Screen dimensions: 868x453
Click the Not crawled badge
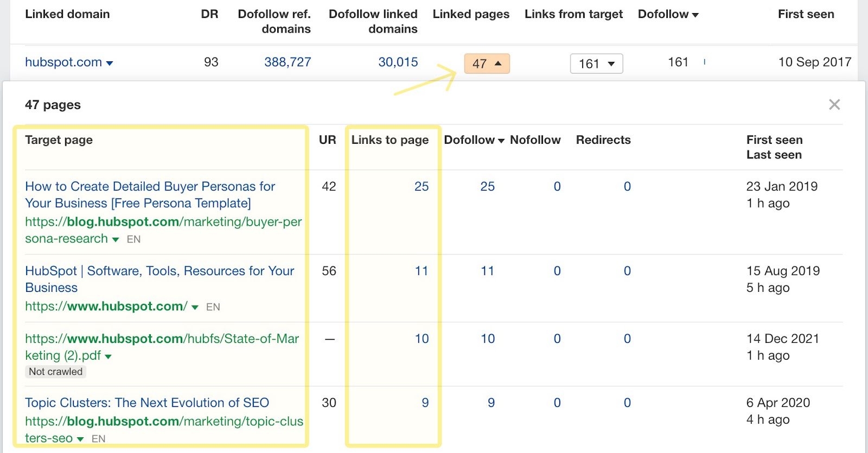[x=56, y=372]
